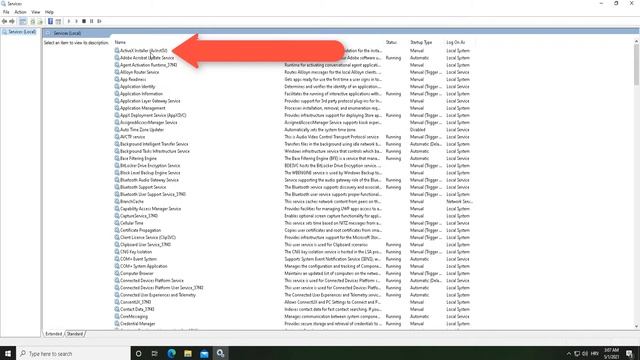Image resolution: width=640 pixels, height=360 pixels.
Task: Click the Export List toolbar icon
Action: [x=40, y=21]
